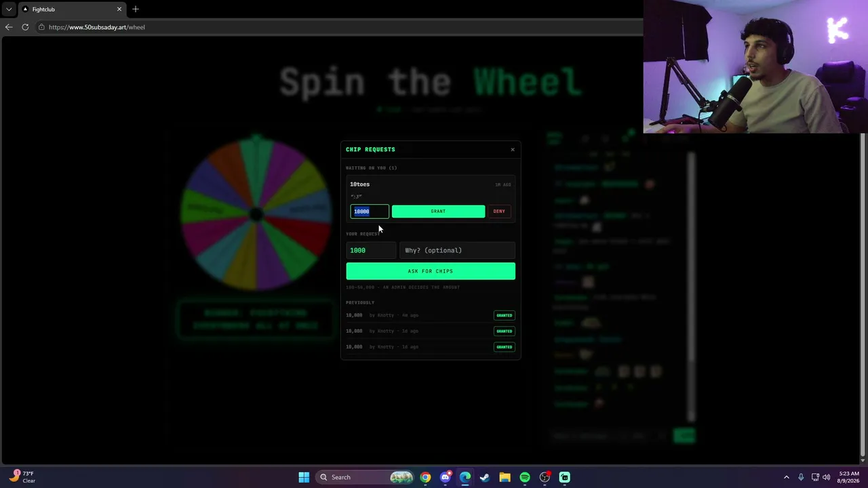This screenshot has width=868, height=488.
Task: Open the volume control in the tray
Action: click(x=827, y=477)
